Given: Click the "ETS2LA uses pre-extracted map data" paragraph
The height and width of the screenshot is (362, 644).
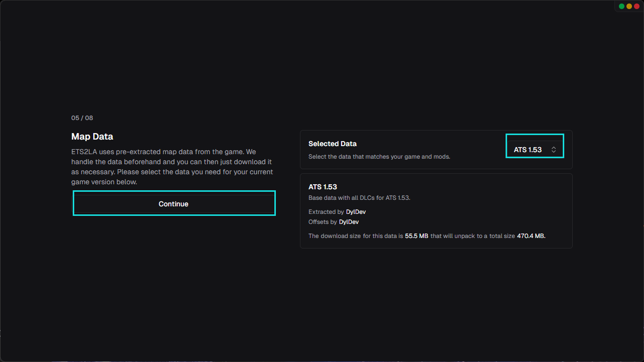Looking at the screenshot, I should tap(172, 167).
